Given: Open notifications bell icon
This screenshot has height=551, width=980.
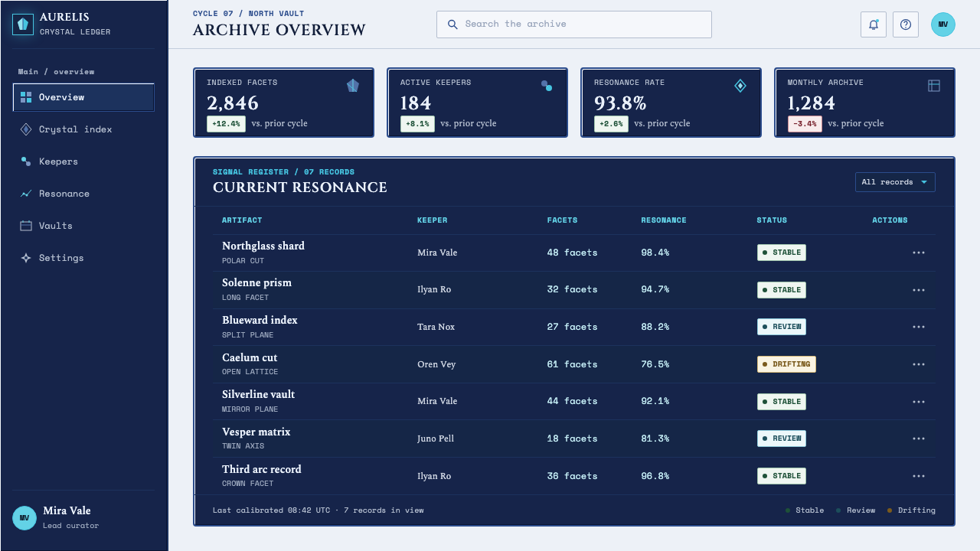Looking at the screenshot, I should [x=874, y=24].
